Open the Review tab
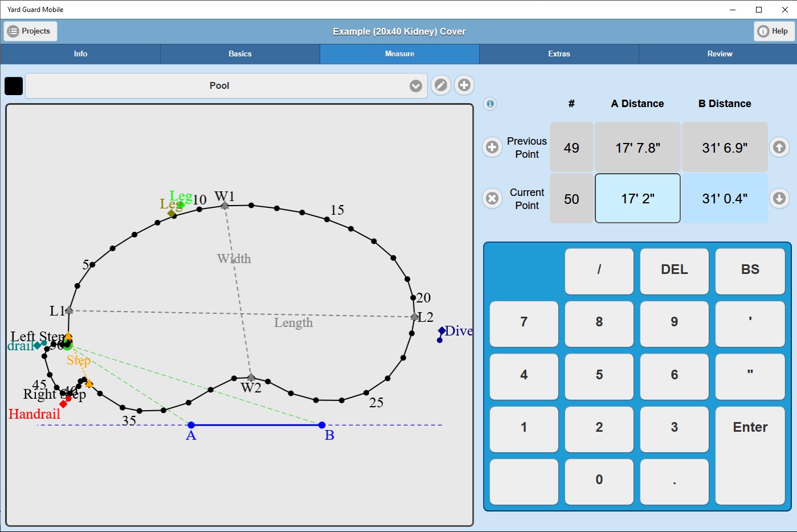This screenshot has width=797, height=532. click(x=720, y=54)
